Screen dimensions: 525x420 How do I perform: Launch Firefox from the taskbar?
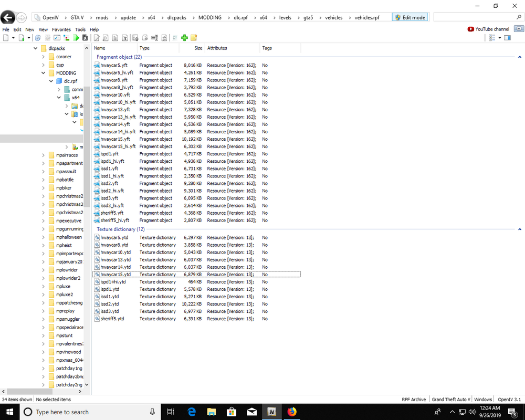pyautogui.click(x=292, y=412)
